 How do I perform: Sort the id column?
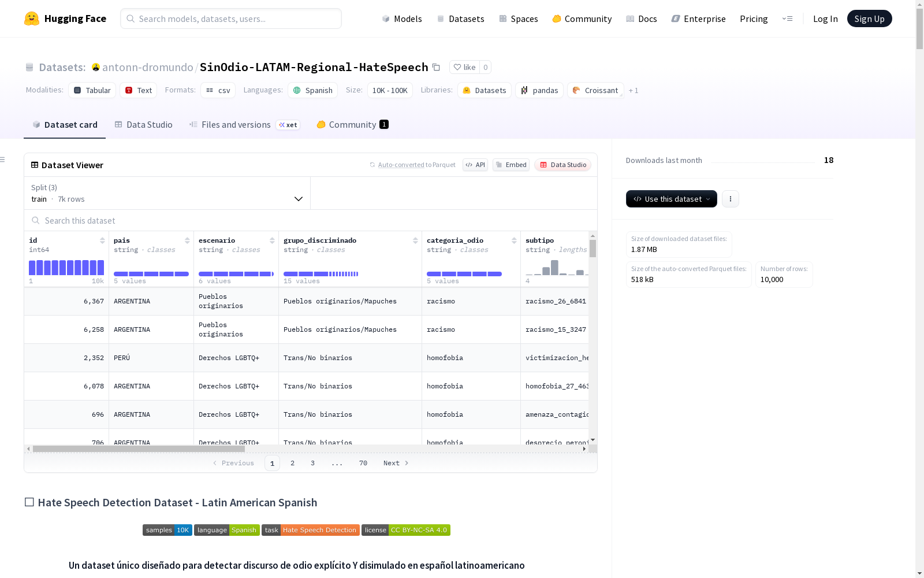[x=102, y=240]
